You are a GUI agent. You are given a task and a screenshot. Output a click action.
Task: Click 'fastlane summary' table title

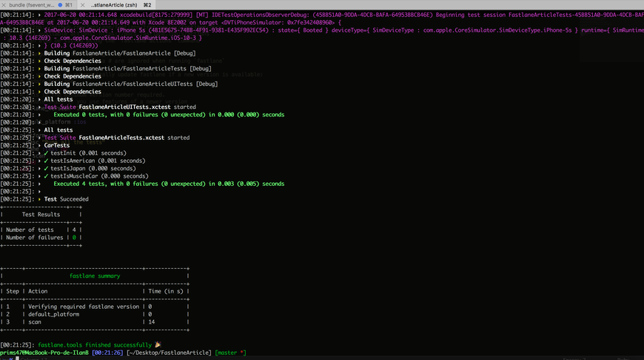click(x=95, y=276)
